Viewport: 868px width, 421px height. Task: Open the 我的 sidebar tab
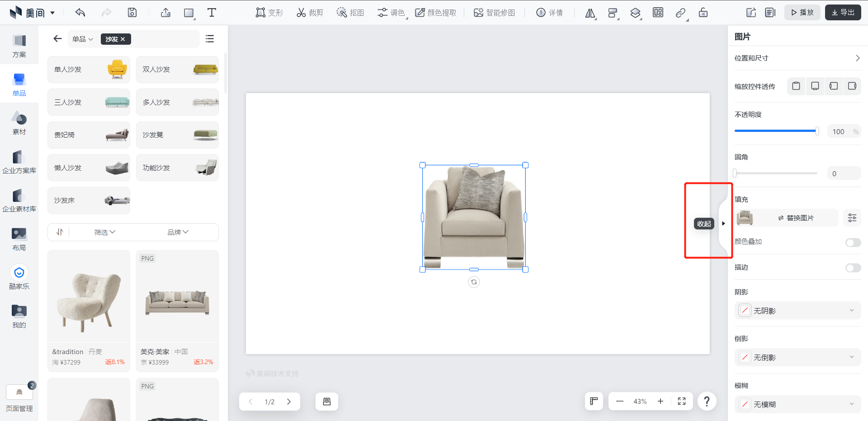click(19, 317)
